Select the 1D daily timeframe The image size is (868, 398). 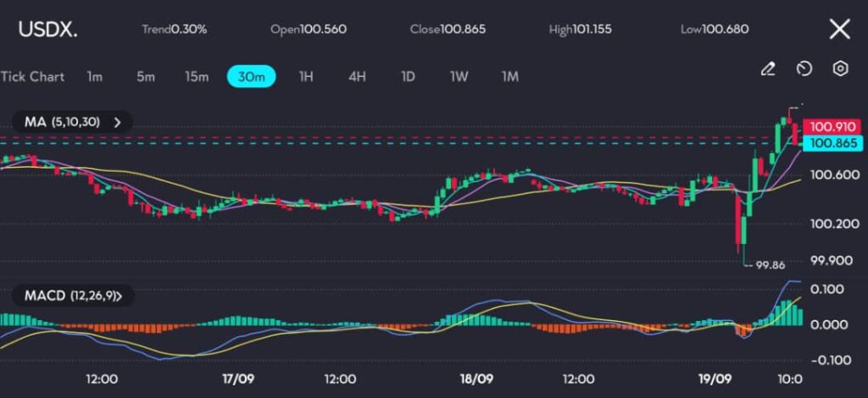408,76
